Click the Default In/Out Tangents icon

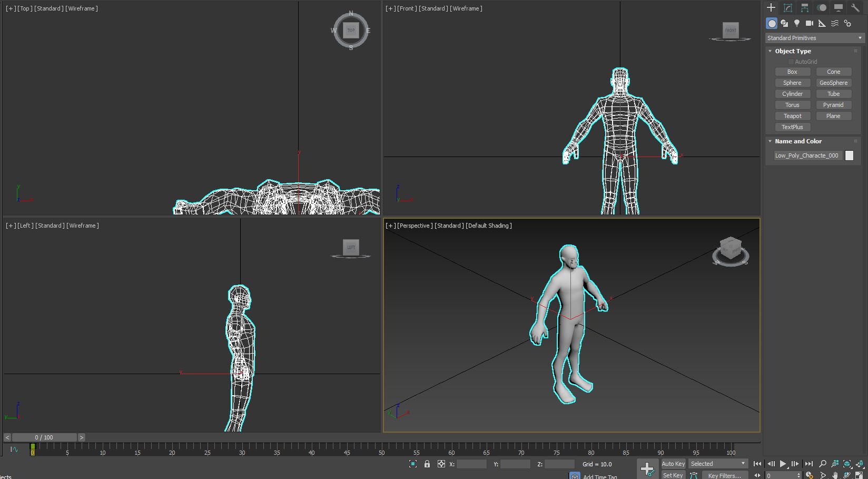694,475
